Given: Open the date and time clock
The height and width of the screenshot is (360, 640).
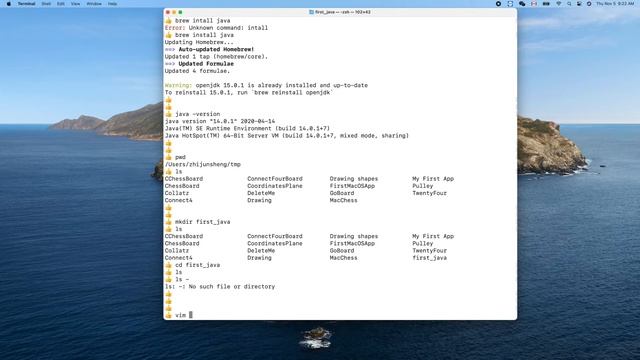Looking at the screenshot, I should [615, 4].
